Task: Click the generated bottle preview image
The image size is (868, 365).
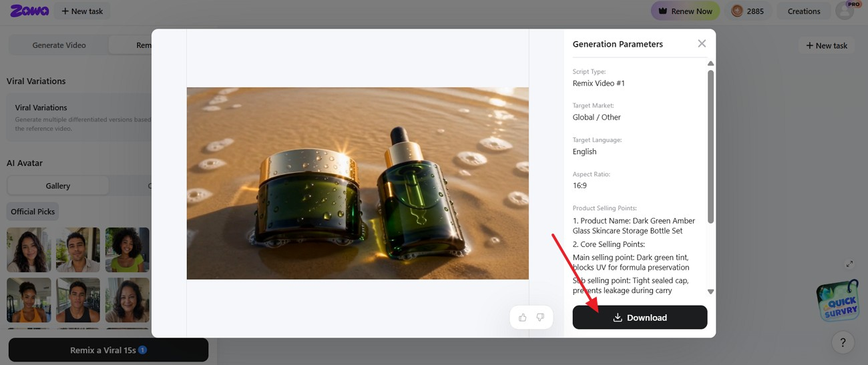Action: (x=357, y=184)
